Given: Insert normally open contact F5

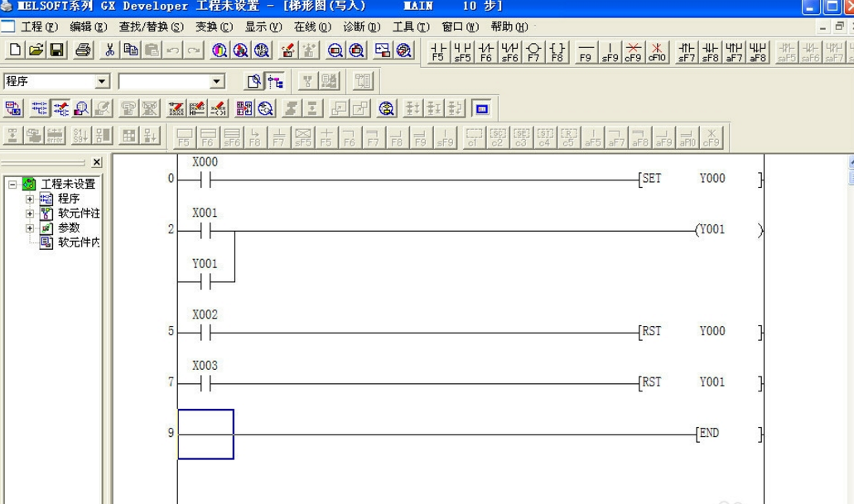Looking at the screenshot, I should (438, 51).
